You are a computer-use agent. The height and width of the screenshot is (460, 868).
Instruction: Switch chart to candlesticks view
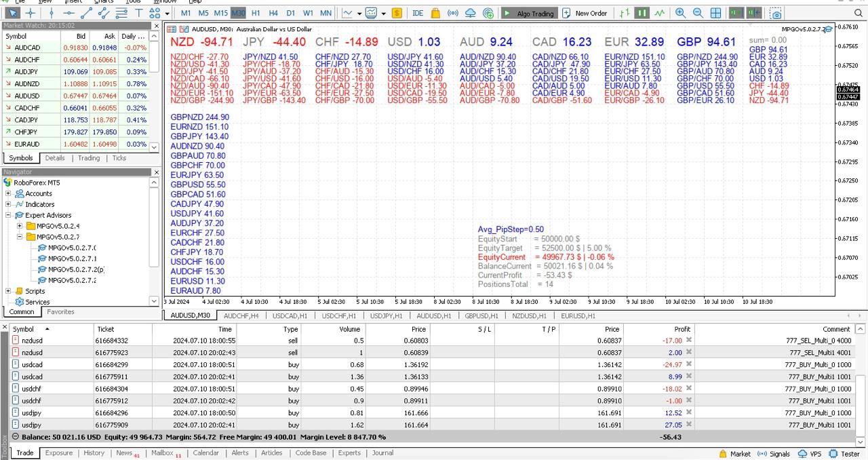[x=642, y=13]
